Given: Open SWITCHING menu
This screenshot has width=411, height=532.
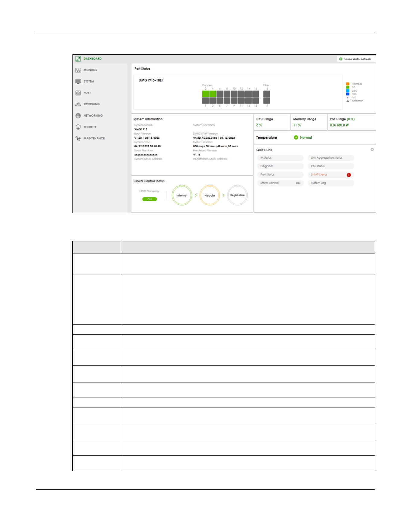Looking at the screenshot, I should (92, 104).
